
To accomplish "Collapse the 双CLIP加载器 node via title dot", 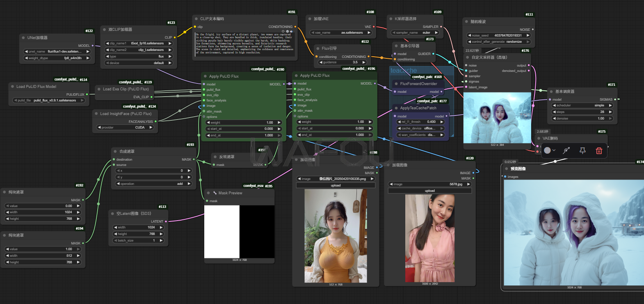I will tap(104, 30).
